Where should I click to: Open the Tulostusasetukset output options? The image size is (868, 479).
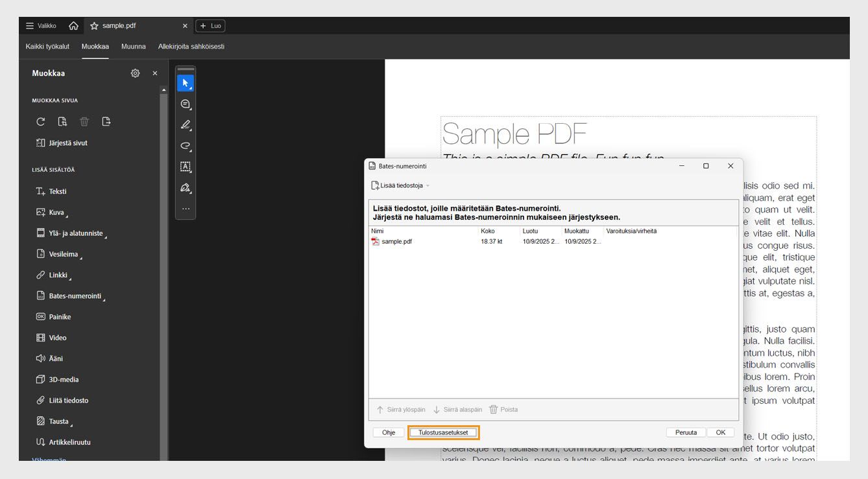(x=443, y=432)
